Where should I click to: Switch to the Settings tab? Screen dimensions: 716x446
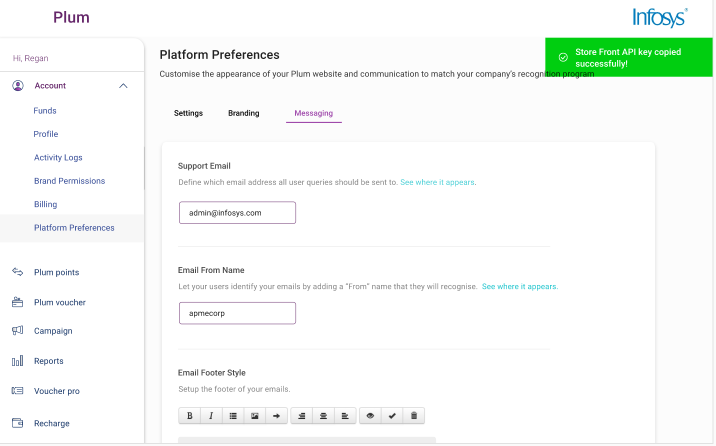point(188,113)
